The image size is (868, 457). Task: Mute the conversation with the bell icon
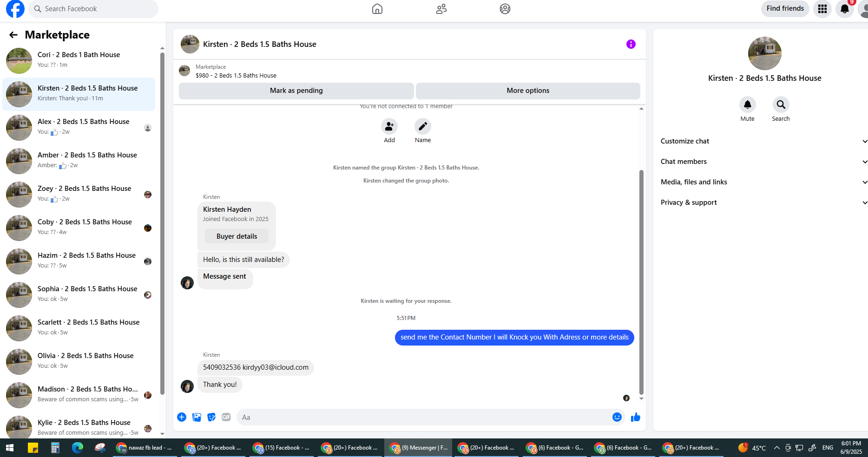coord(748,104)
